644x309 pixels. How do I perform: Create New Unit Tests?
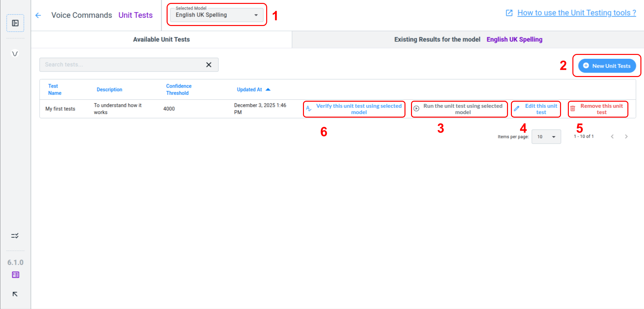(x=607, y=66)
